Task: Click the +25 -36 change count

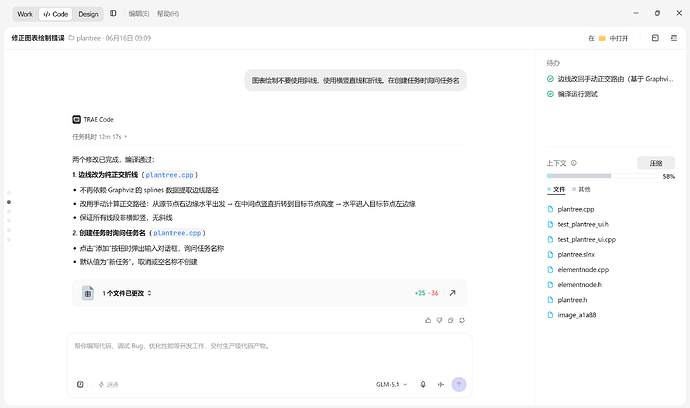Action: (426, 293)
